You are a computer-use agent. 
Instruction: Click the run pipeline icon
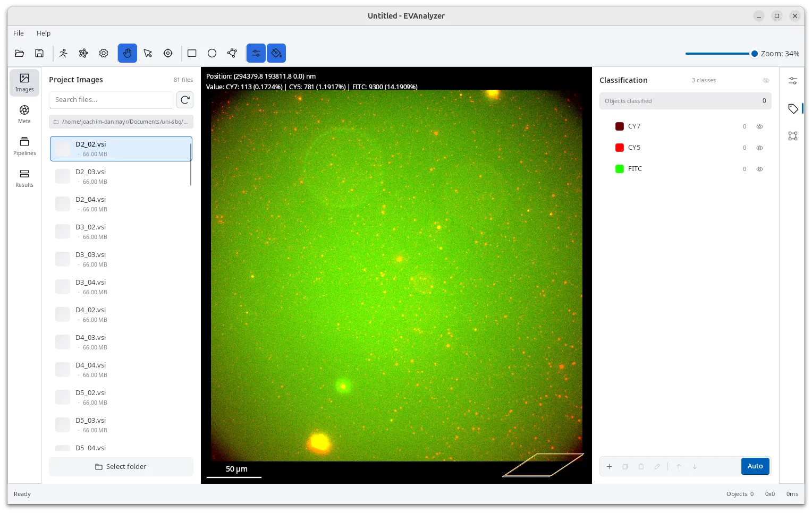click(x=63, y=53)
